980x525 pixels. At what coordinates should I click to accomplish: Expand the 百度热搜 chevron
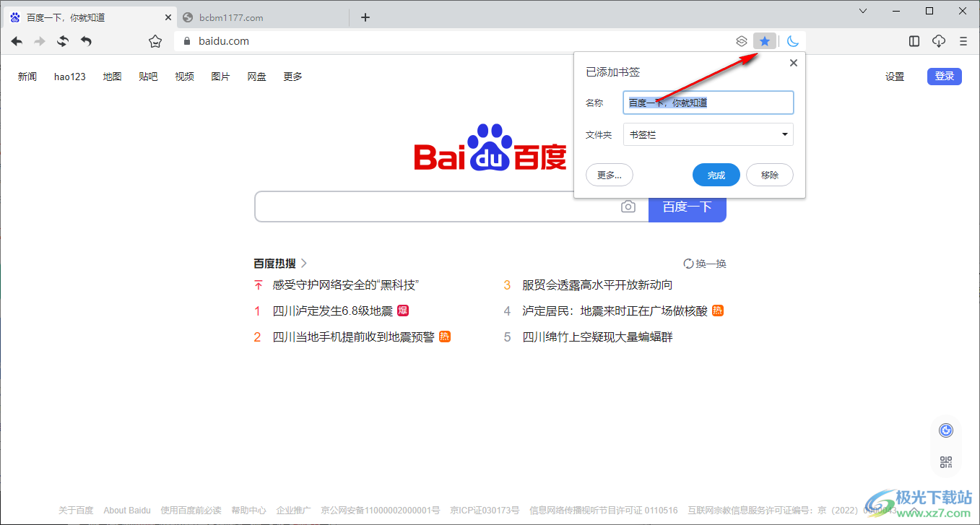(304, 264)
